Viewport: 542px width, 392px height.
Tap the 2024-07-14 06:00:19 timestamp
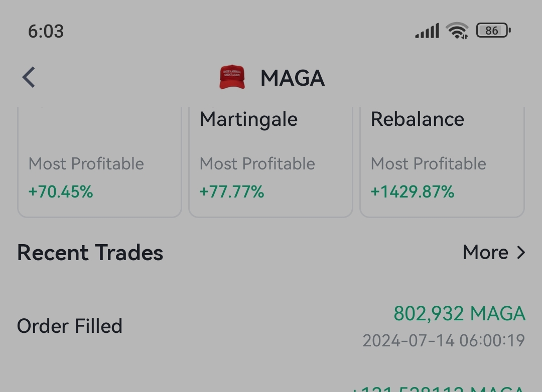pyautogui.click(x=444, y=340)
